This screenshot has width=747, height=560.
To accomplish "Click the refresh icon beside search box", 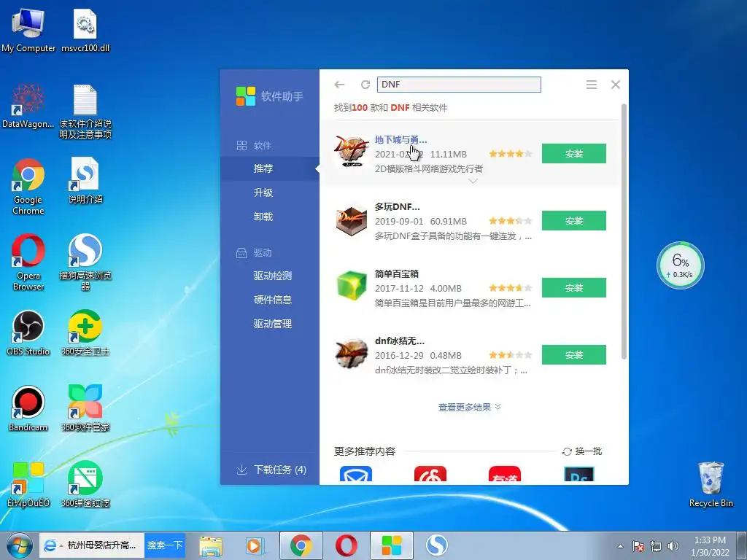I will tap(365, 85).
